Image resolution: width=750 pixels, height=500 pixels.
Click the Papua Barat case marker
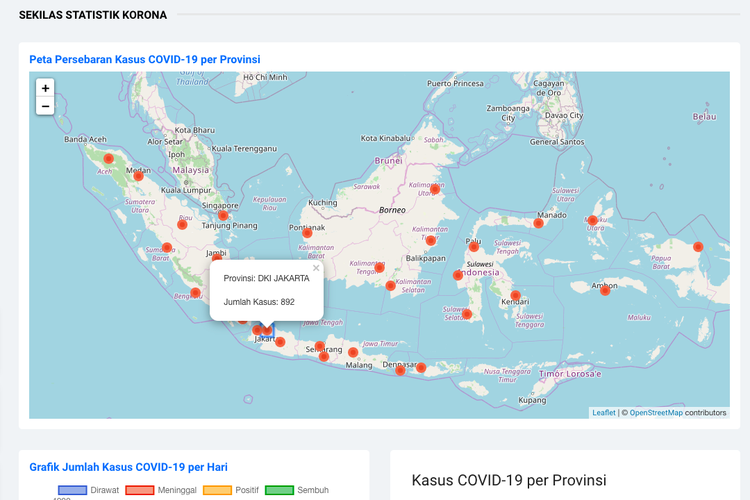(698, 247)
